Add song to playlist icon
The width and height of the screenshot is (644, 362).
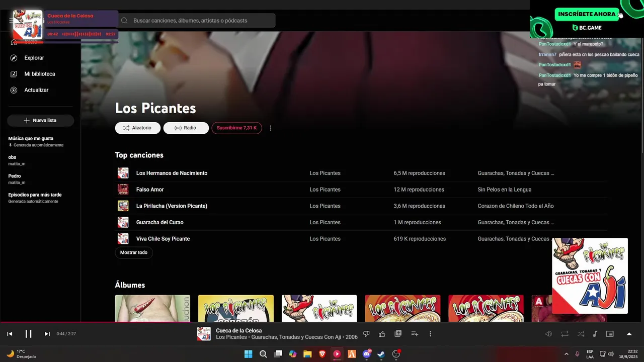415,334
